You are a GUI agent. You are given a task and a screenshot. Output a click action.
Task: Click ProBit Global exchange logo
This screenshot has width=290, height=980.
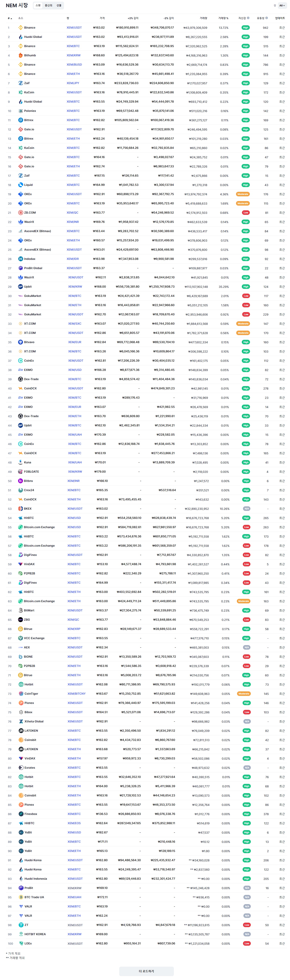pos(21,268)
